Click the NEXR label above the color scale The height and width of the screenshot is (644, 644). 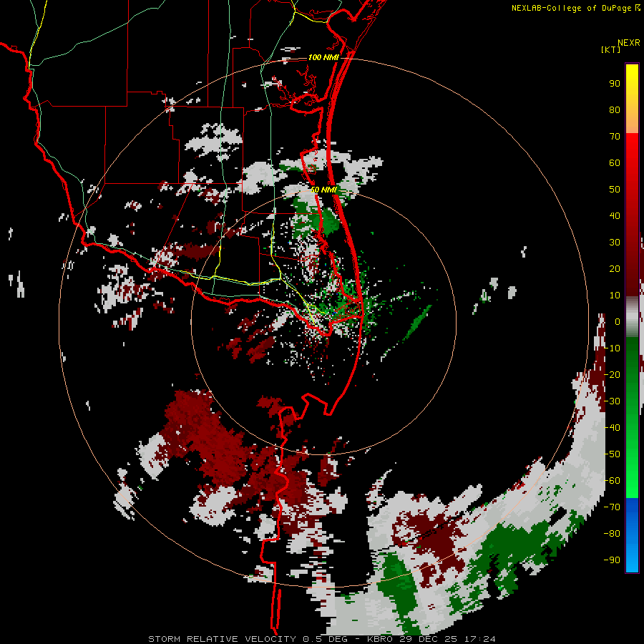click(628, 43)
